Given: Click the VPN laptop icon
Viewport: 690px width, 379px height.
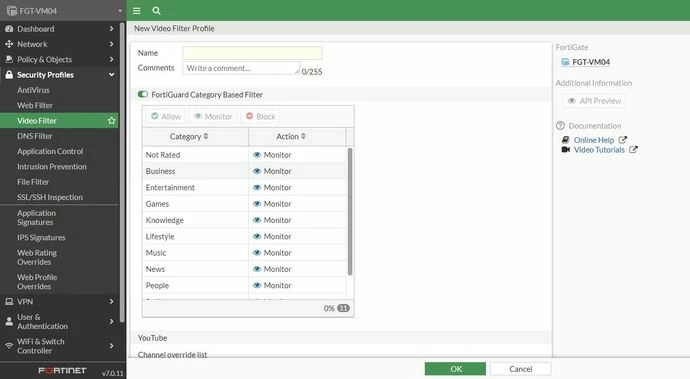Looking at the screenshot, I should 9,302.
